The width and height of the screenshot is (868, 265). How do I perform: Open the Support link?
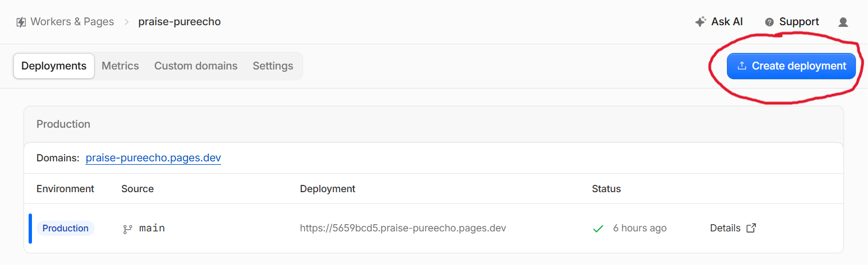pyautogui.click(x=792, y=22)
